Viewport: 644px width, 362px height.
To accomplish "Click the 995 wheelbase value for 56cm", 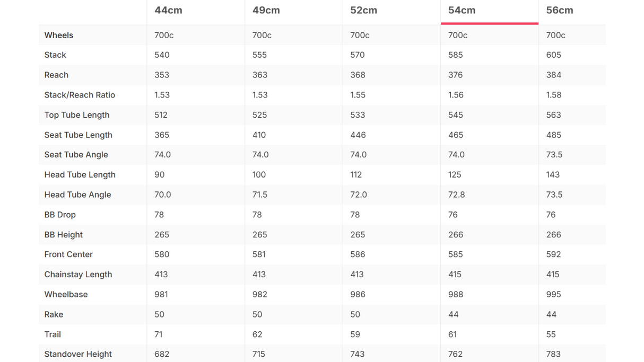I will (553, 294).
